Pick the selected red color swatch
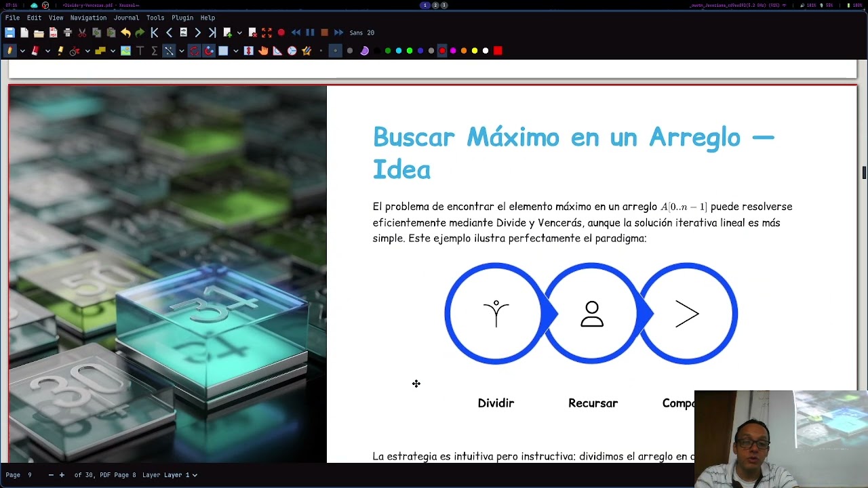Viewport: 868px width, 488px height. 442,51
